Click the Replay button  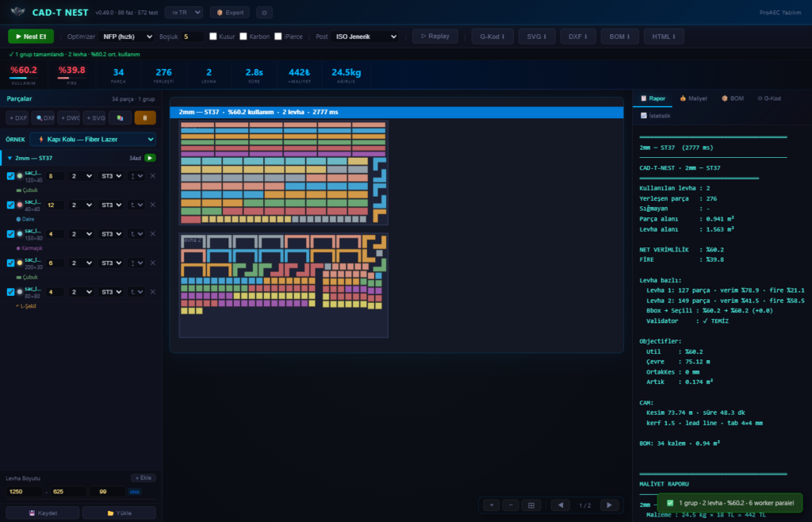(x=435, y=36)
